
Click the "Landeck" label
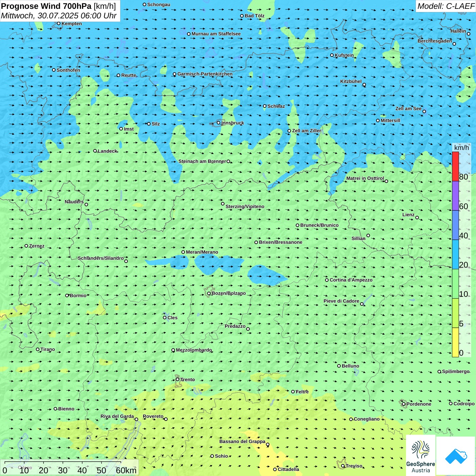click(x=107, y=151)
